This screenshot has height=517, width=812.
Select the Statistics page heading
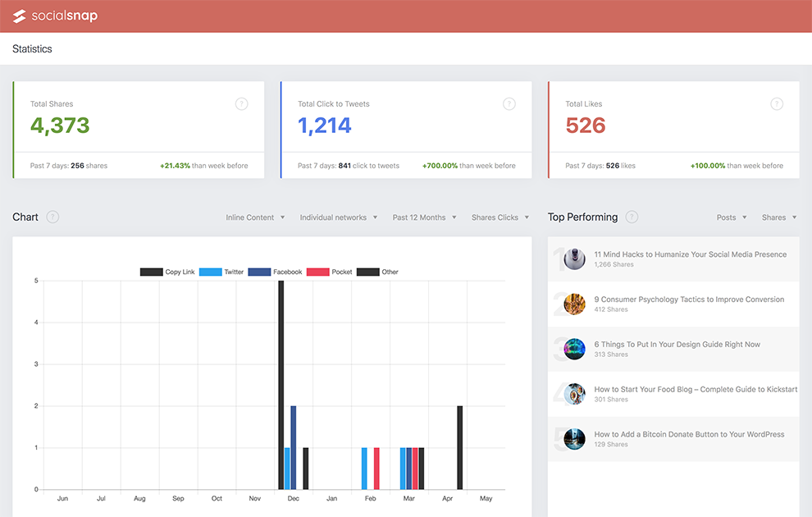click(x=32, y=48)
